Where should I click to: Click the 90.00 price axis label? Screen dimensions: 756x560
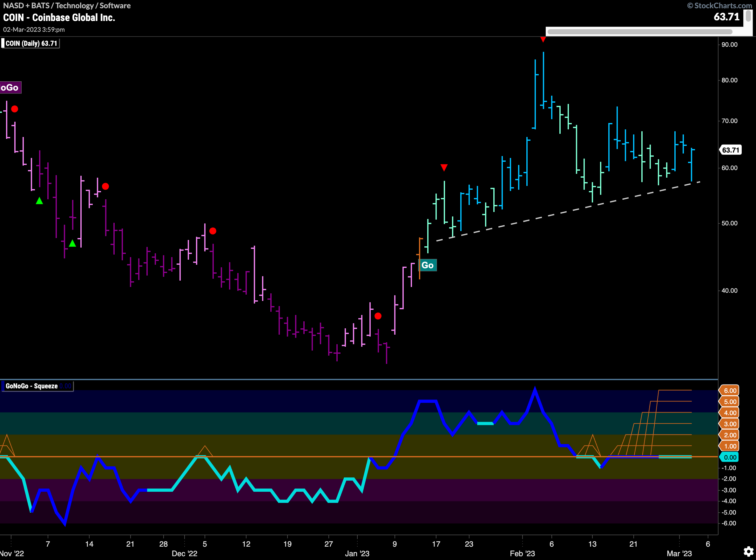(x=729, y=44)
